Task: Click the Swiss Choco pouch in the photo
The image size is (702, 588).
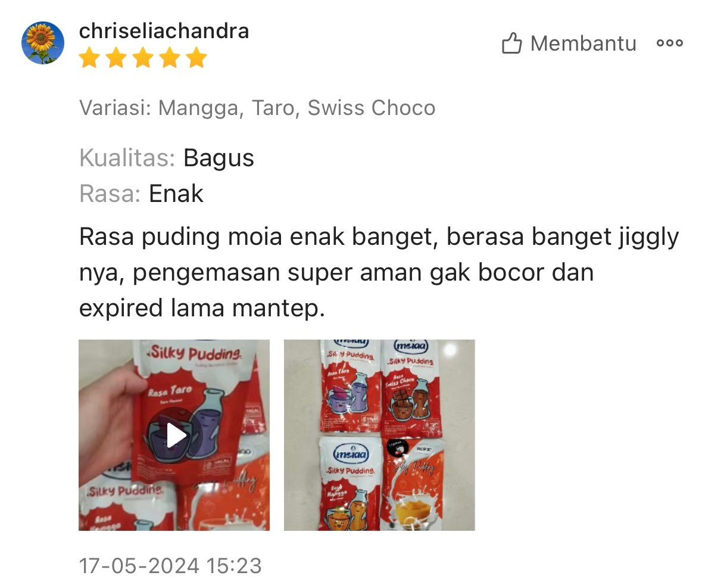Action: point(411,388)
